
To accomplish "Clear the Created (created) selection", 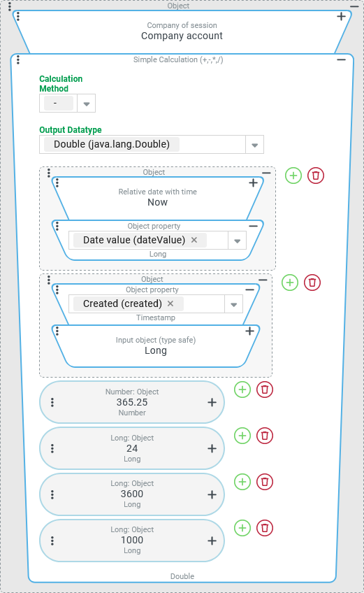I will pos(170,303).
